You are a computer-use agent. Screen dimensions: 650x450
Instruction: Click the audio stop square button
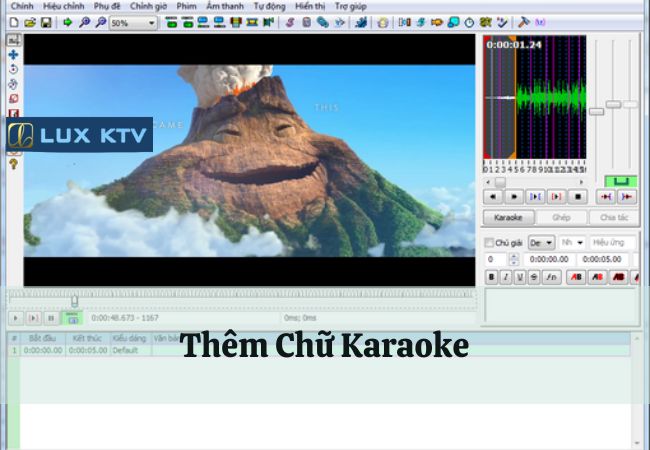click(578, 196)
